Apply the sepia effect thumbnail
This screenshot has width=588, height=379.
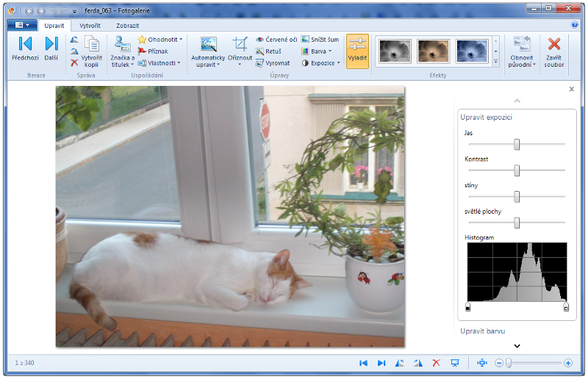[432, 51]
